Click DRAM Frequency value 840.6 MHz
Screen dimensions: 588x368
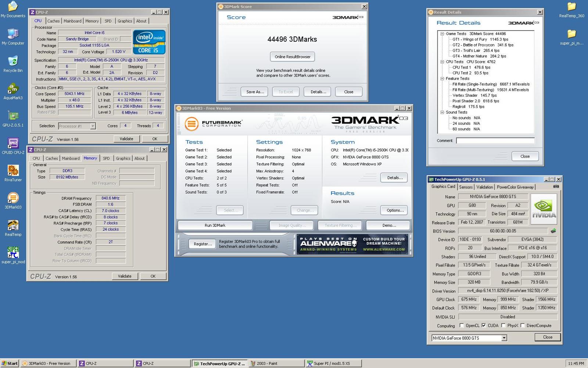(x=111, y=198)
